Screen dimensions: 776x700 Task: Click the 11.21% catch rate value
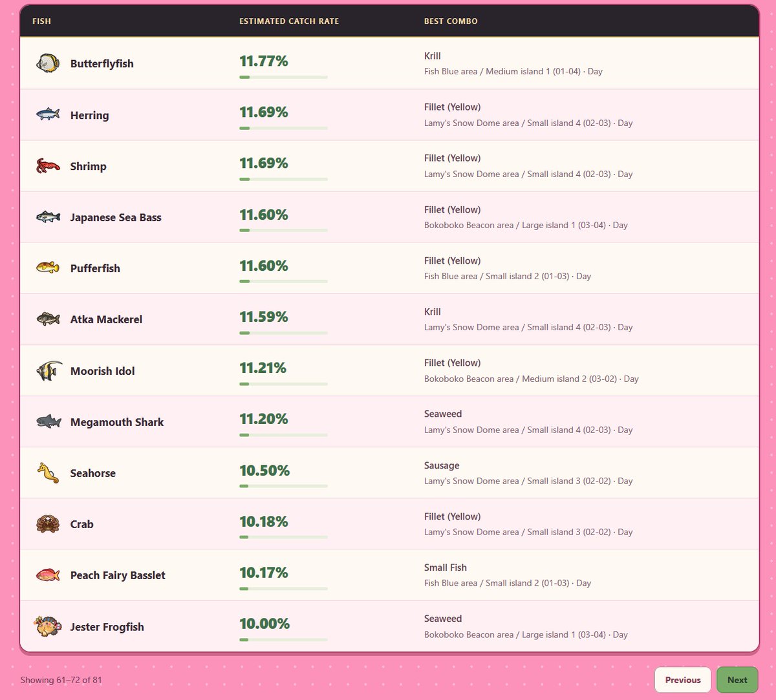click(x=263, y=368)
